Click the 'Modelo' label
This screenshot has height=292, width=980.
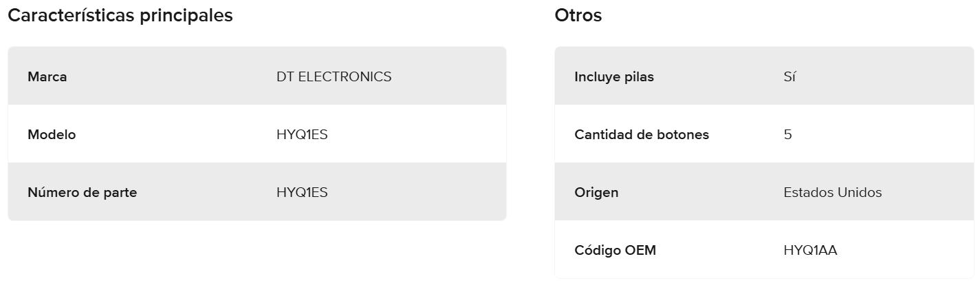click(x=52, y=134)
